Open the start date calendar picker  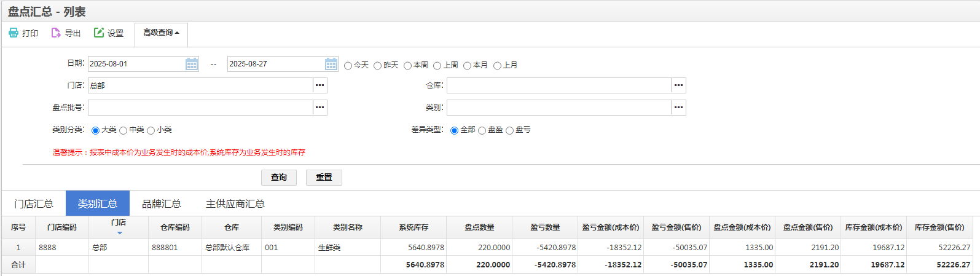[192, 64]
